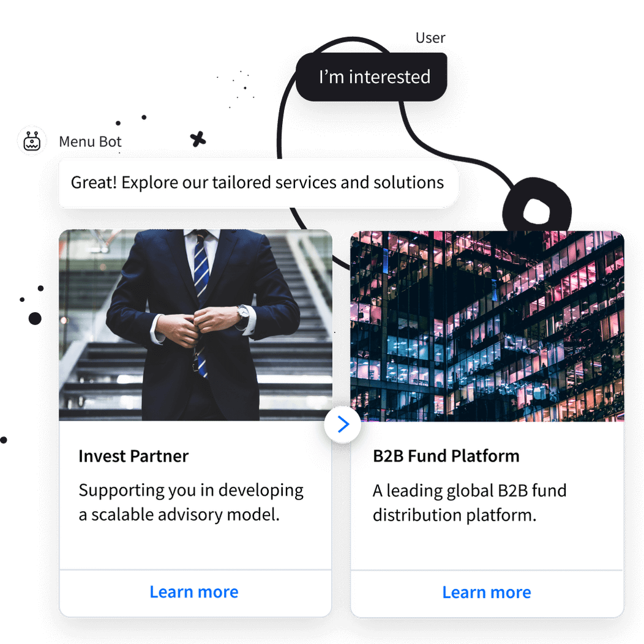Click the "Great! Explore our tailored services" bot message
The image size is (644, 644).
258,183
